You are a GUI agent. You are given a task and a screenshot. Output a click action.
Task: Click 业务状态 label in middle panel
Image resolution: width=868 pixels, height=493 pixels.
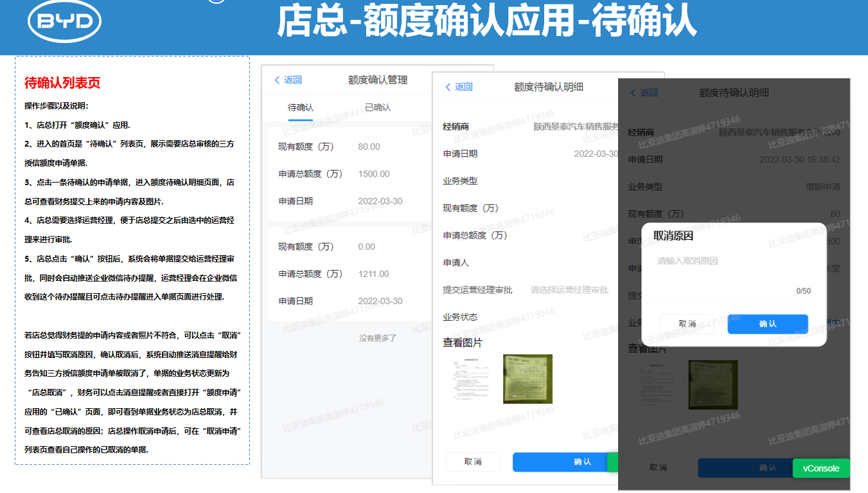(x=461, y=317)
